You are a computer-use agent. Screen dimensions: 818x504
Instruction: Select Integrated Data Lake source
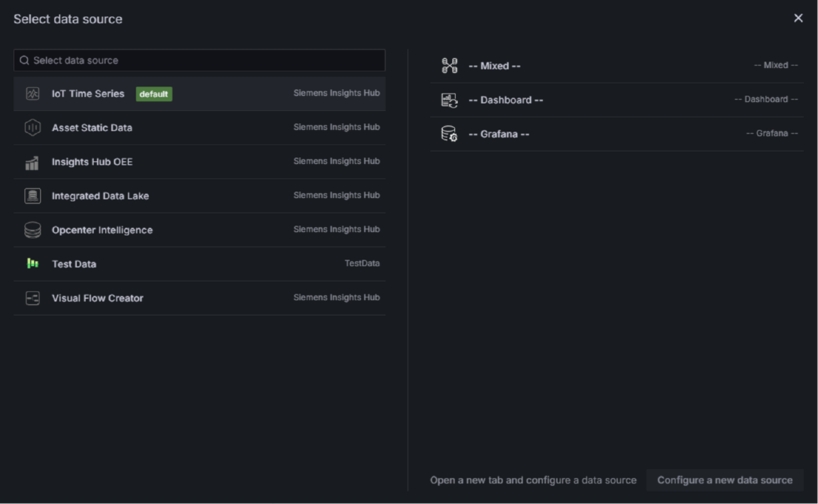coord(199,196)
